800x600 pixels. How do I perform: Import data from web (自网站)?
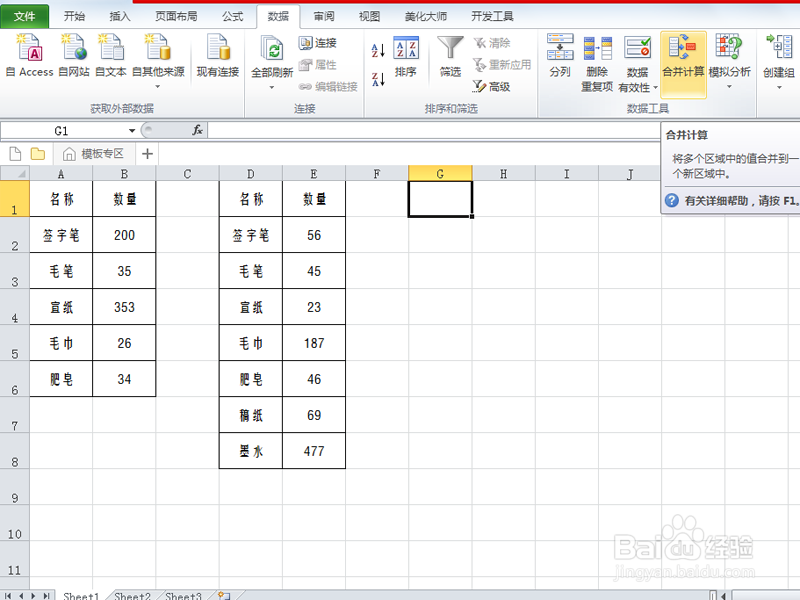click(73, 55)
